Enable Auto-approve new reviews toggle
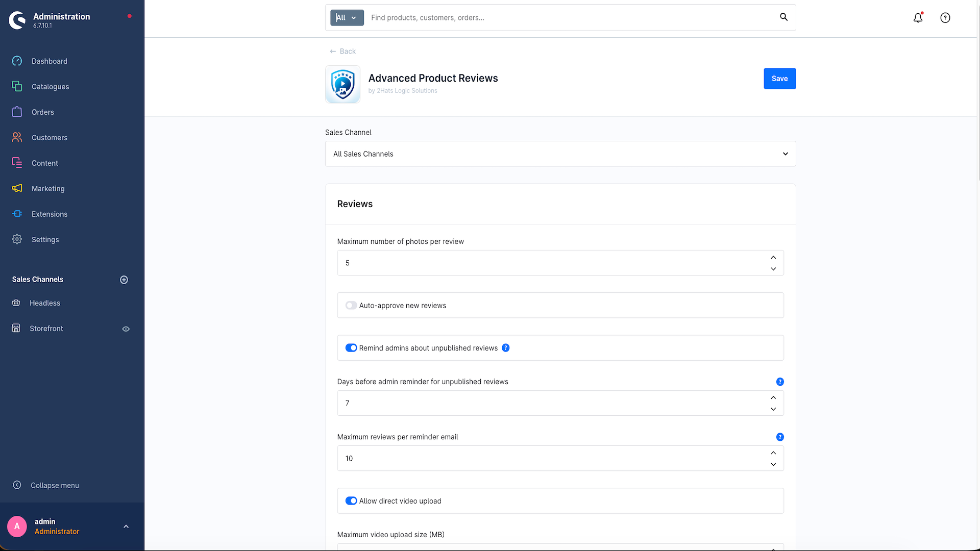This screenshot has width=980, height=551. tap(351, 305)
